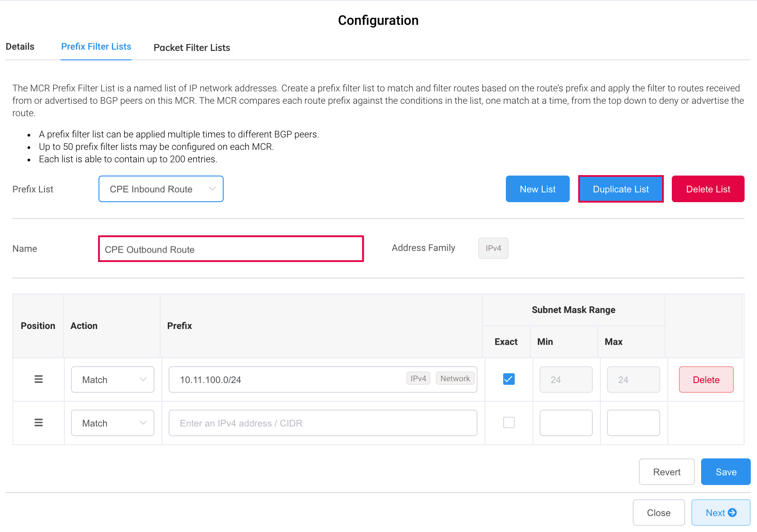Click the IPv4 Address Family badge

pos(493,248)
